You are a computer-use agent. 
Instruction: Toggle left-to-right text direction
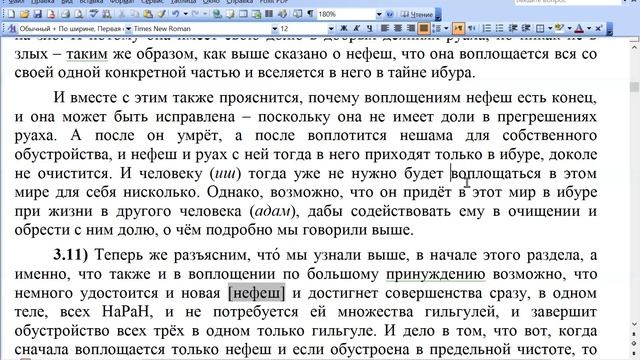point(458,28)
